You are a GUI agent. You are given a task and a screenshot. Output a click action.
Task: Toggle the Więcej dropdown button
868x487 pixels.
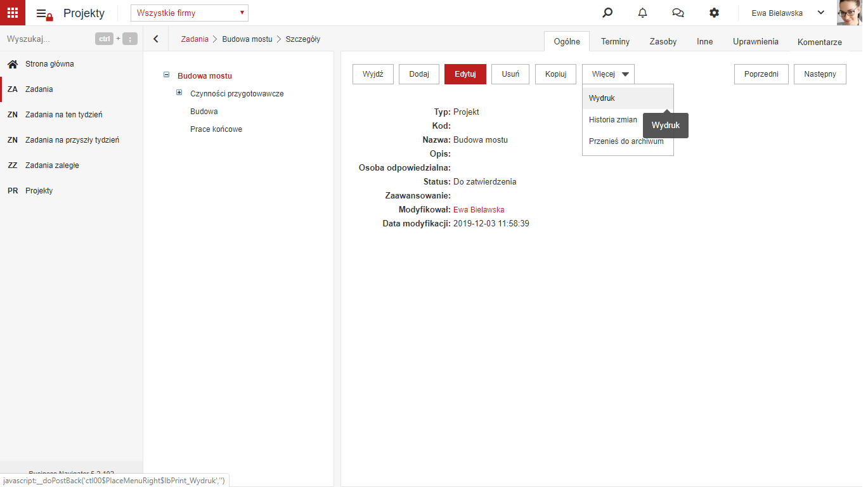coord(608,74)
